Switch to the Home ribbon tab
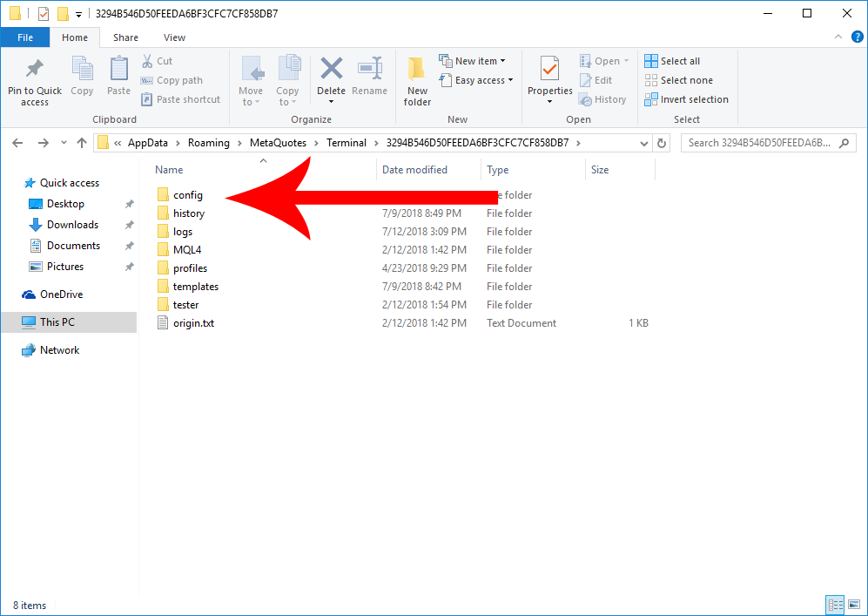The width and height of the screenshot is (868, 616). pyautogui.click(x=75, y=37)
